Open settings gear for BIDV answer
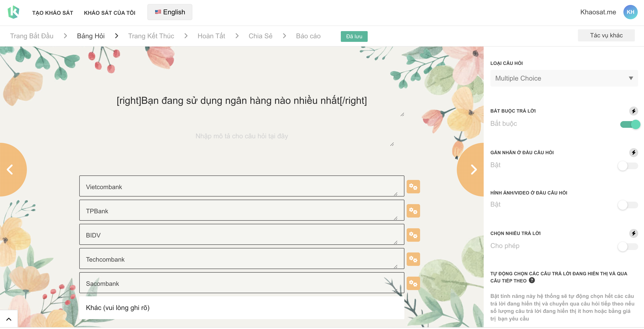Screen dimensions: 644x329 coord(413,235)
